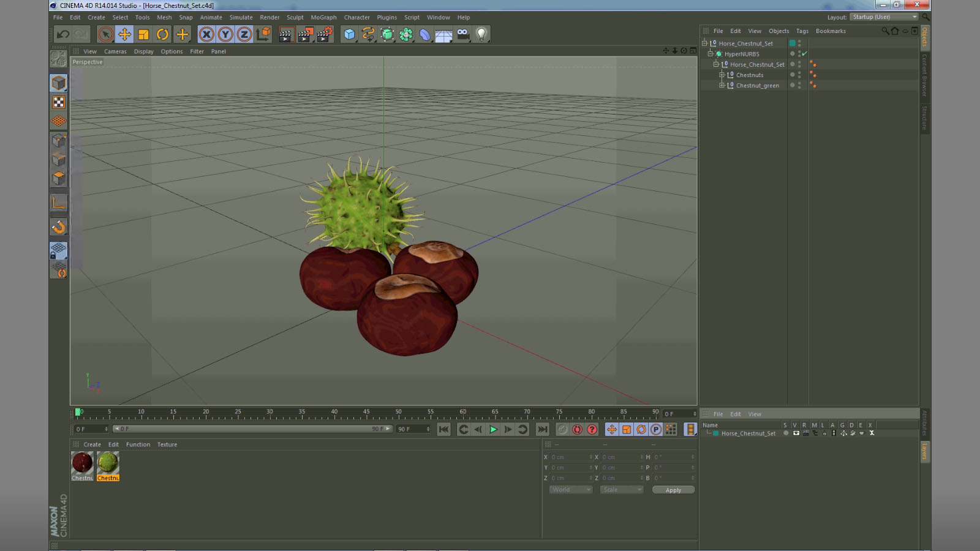
Task: Toggle Position keyframe recording
Action: tap(611, 429)
